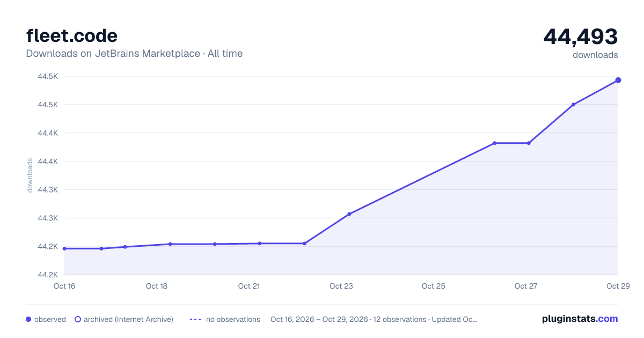The width and height of the screenshot is (644, 338).
Task: Click the fleet.code chart title
Action: point(72,36)
